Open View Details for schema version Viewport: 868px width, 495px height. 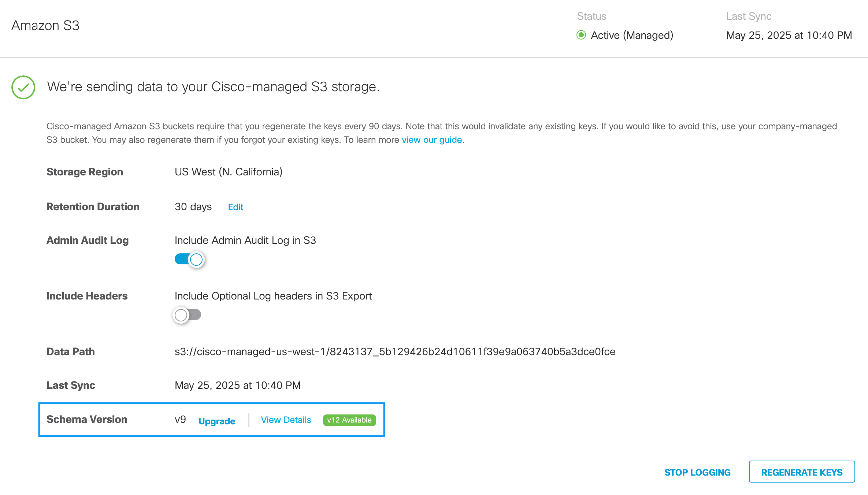[286, 420]
